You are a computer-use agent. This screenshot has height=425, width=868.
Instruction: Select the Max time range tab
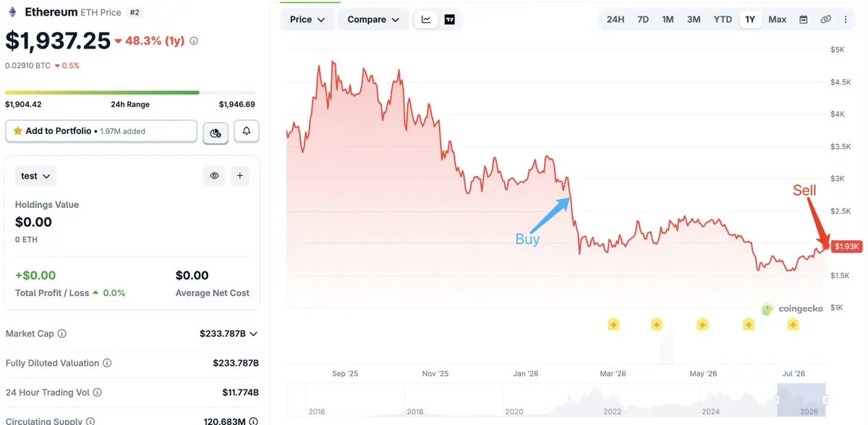point(778,20)
